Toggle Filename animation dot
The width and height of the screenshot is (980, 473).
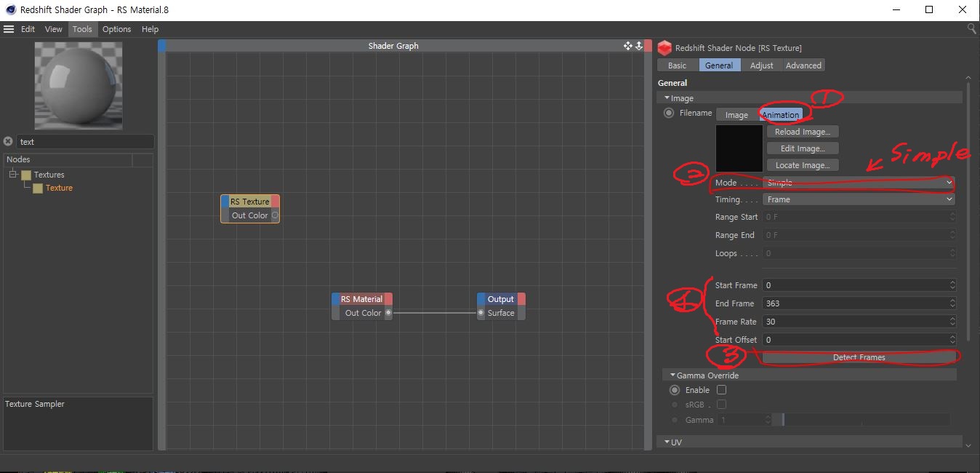coord(669,113)
